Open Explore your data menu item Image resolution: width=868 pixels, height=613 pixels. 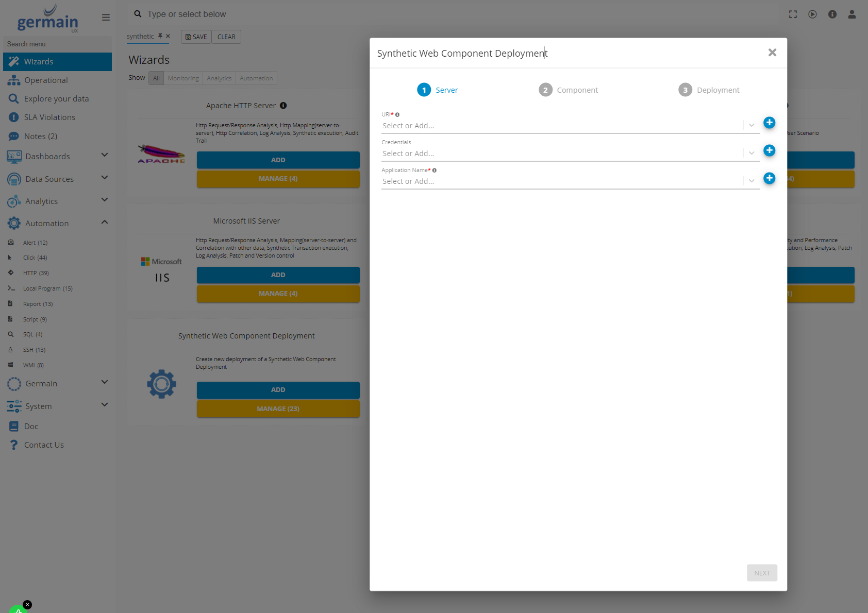point(56,99)
